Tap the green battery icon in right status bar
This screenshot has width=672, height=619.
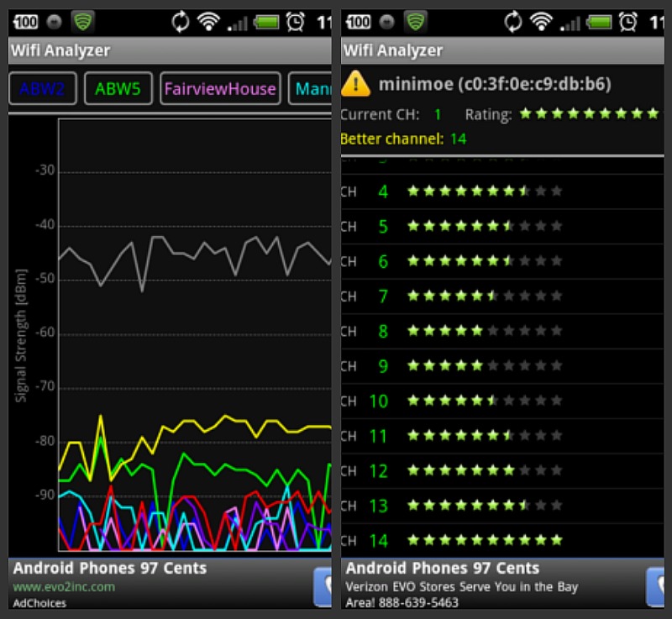(599, 22)
